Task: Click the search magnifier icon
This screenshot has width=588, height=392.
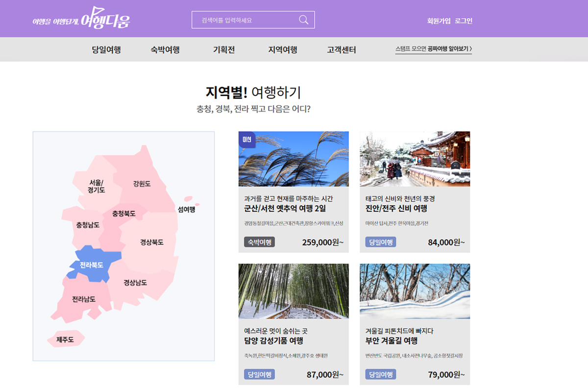Action: pyautogui.click(x=303, y=20)
